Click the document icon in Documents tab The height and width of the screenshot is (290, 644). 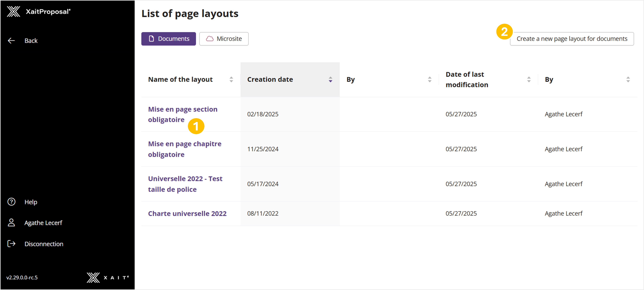(x=151, y=38)
